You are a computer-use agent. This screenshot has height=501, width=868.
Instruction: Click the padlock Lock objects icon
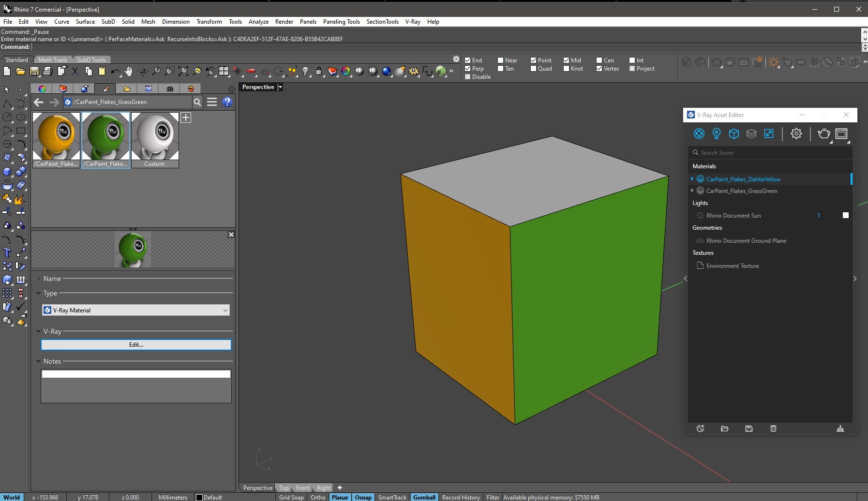pyautogui.click(x=319, y=71)
